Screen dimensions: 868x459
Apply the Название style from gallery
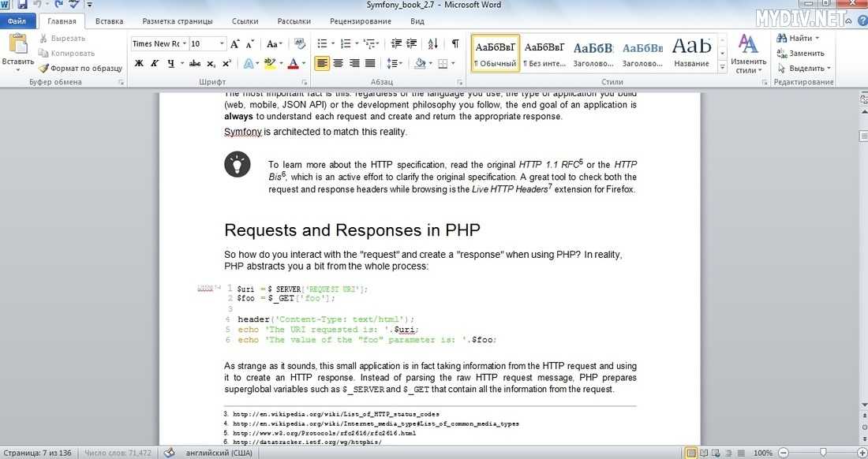(x=691, y=52)
